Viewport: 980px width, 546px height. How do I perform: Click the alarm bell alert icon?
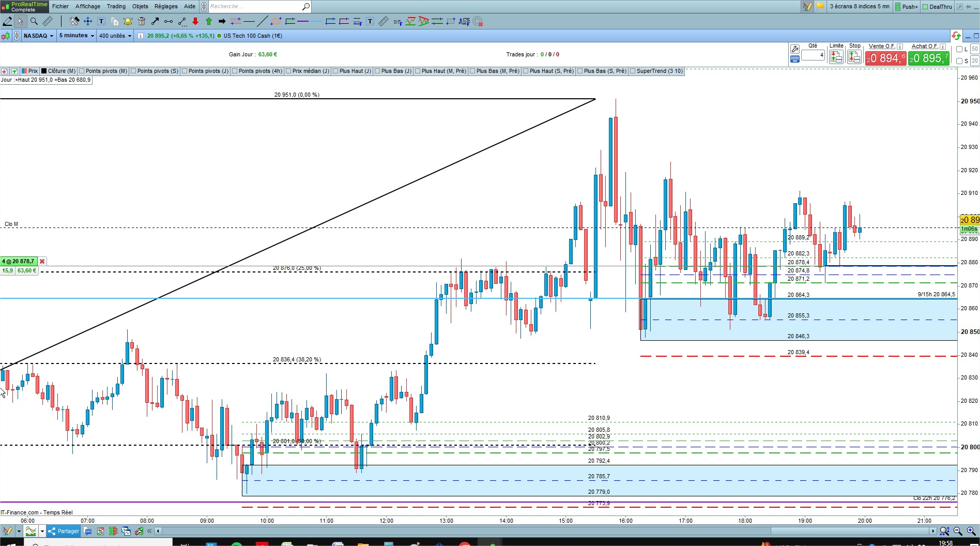coord(128,21)
